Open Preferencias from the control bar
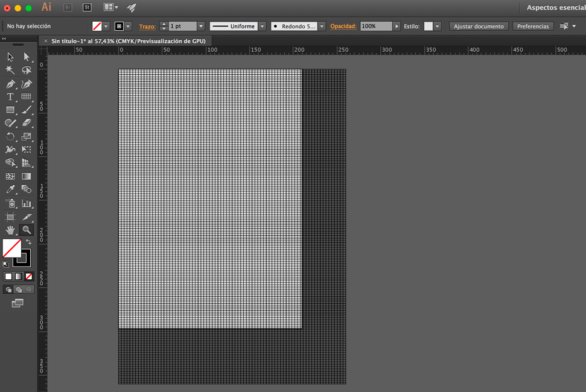This screenshot has width=586, height=392. (533, 27)
